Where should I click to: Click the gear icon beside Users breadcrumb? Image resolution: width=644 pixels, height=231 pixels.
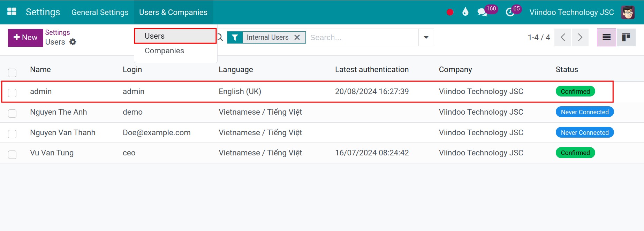(73, 42)
